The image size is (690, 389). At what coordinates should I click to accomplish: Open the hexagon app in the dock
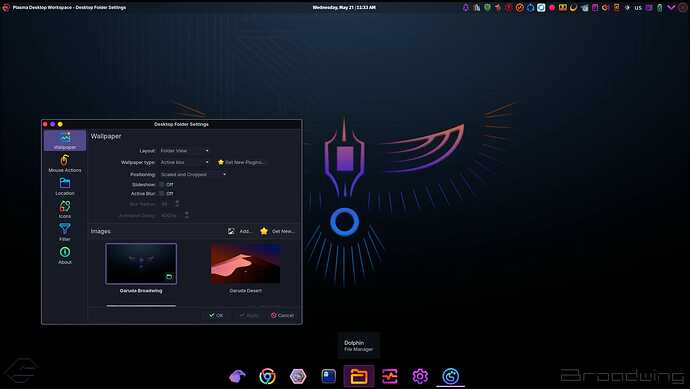coord(298,376)
